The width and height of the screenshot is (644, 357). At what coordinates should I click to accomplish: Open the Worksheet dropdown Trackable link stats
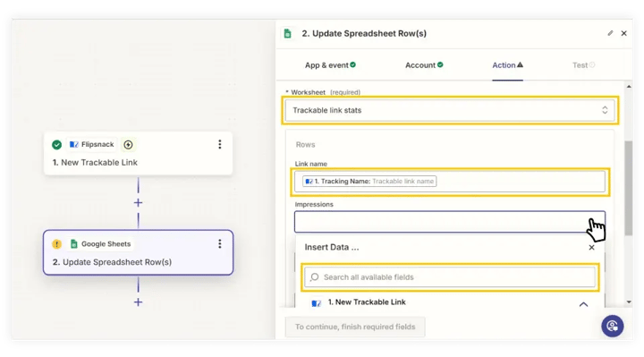450,110
